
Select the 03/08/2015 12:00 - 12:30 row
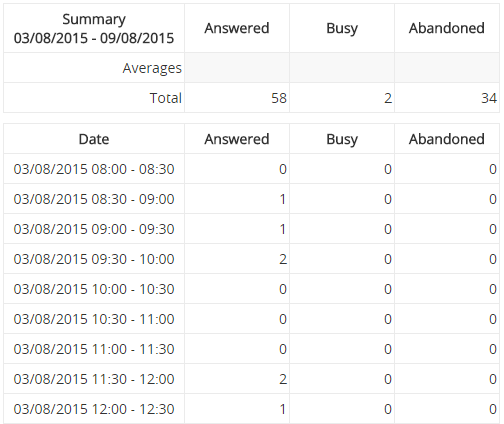(x=252, y=409)
